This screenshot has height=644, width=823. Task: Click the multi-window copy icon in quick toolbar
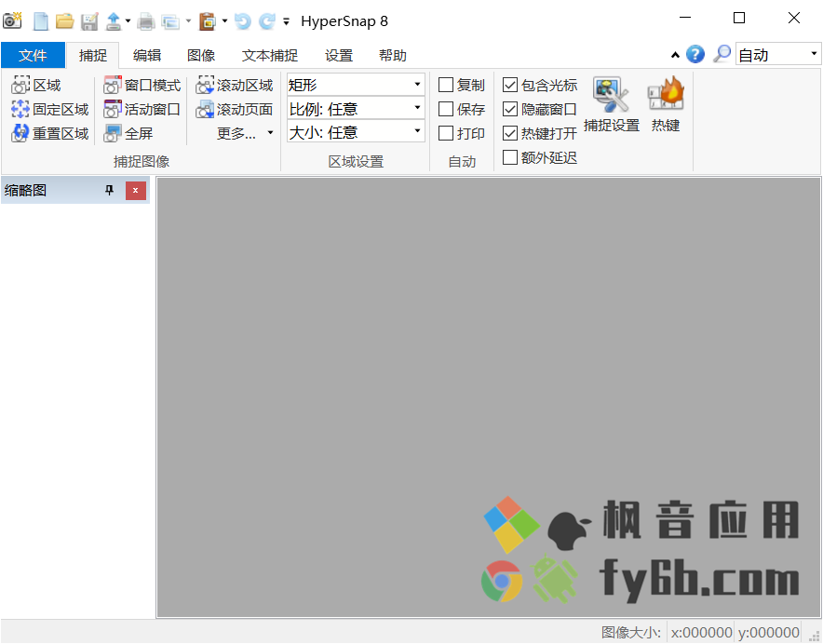coord(170,21)
